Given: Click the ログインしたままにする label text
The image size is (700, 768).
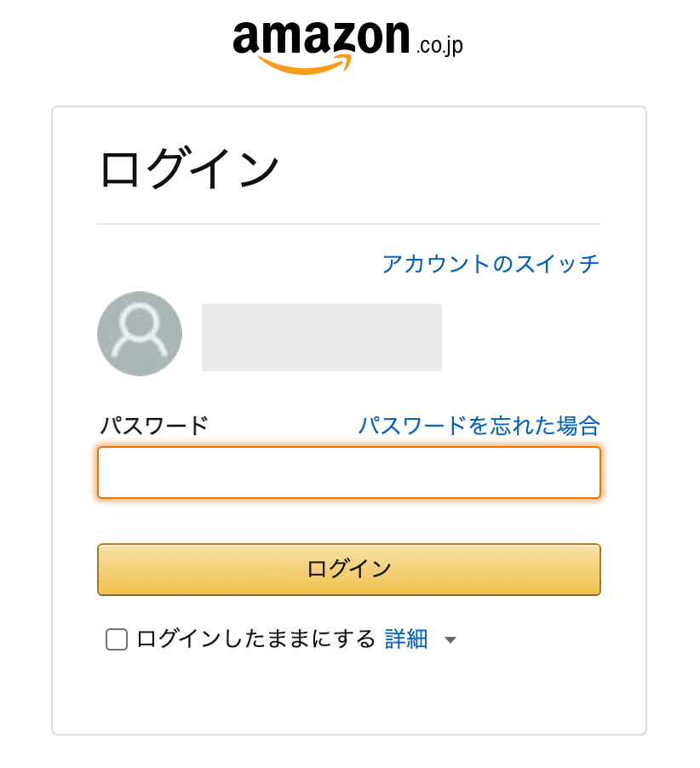Looking at the screenshot, I should tap(255, 639).
